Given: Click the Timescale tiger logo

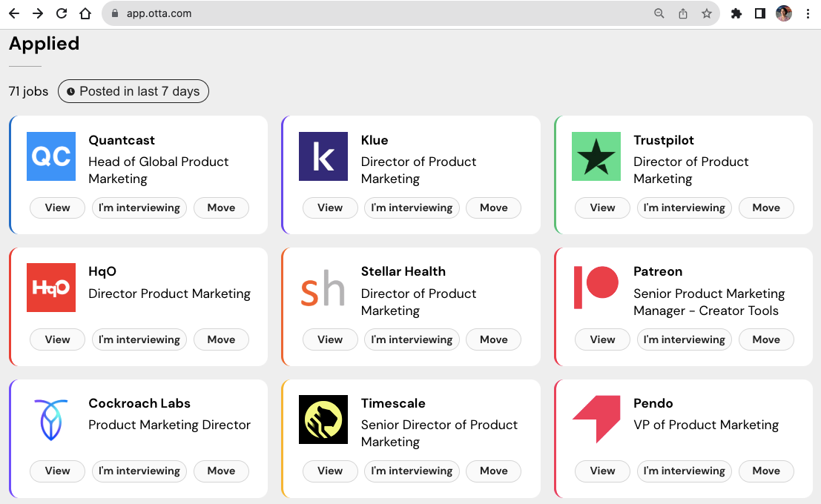Looking at the screenshot, I should pos(323,420).
